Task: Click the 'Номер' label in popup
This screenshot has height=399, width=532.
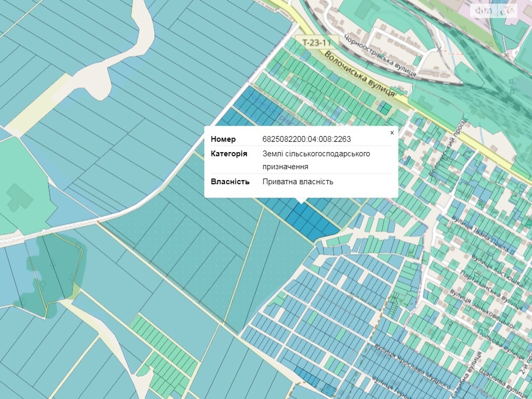Action: point(223,139)
